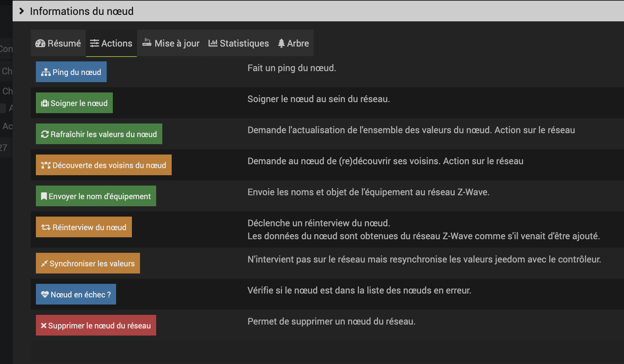
Task: Click the refresh arrows icon on Rafraîchir
Action: pyautogui.click(x=45, y=134)
